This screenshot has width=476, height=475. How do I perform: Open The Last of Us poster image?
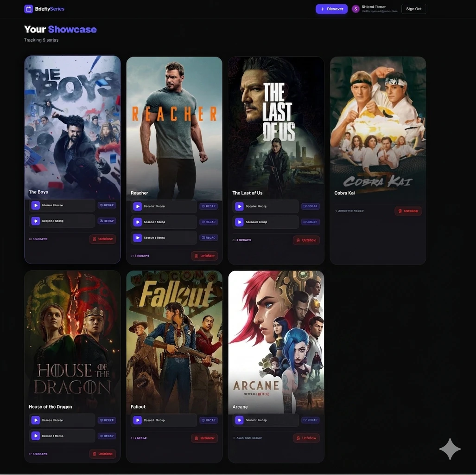click(x=276, y=128)
